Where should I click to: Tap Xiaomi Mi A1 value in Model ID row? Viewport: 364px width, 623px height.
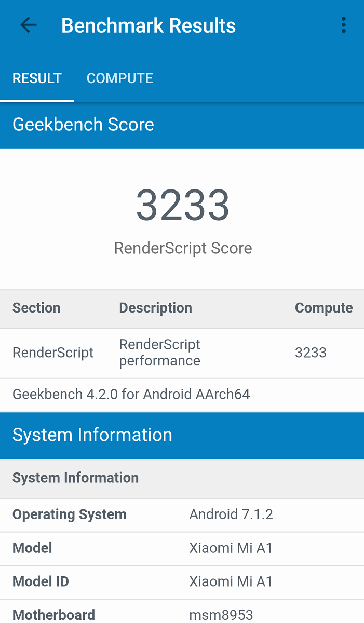231,581
